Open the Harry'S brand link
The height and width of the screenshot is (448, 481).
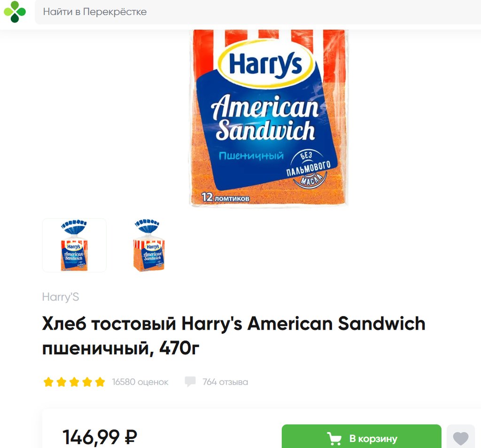[x=61, y=297]
